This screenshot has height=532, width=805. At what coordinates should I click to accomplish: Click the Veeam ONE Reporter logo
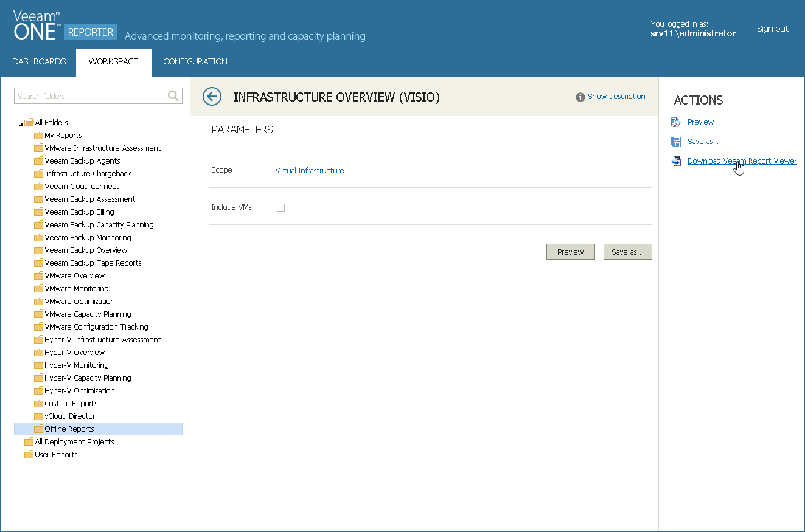(65, 26)
